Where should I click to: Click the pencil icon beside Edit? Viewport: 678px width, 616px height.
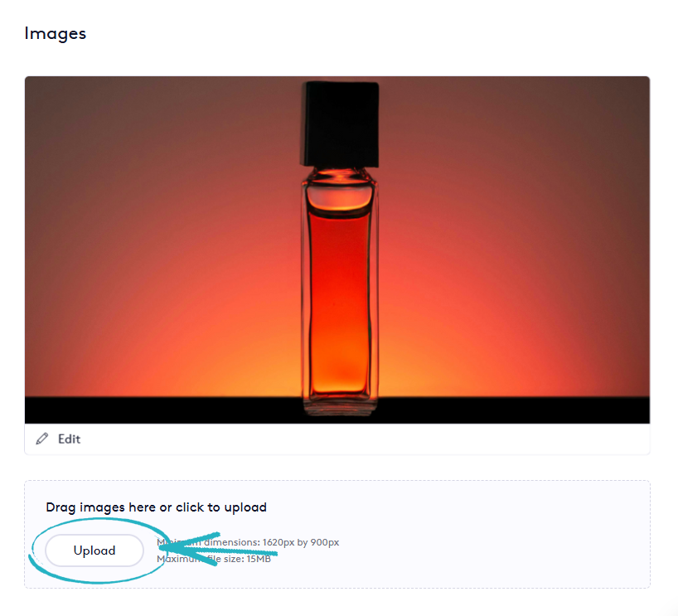42,439
